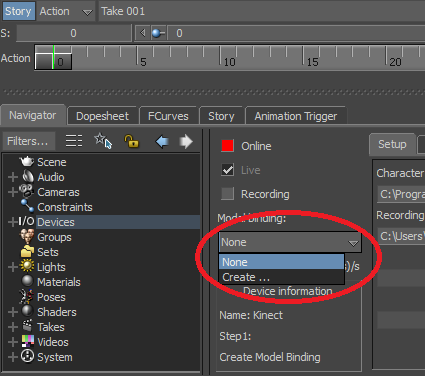Viewport: 425px width, 376px height.
Task: Open the Animation Trigger tab
Action: (296, 116)
